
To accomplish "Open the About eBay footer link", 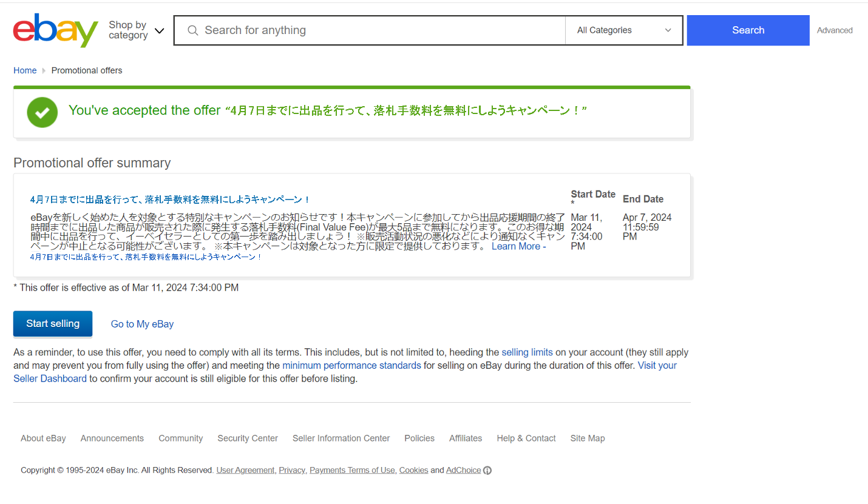I will pos(43,438).
